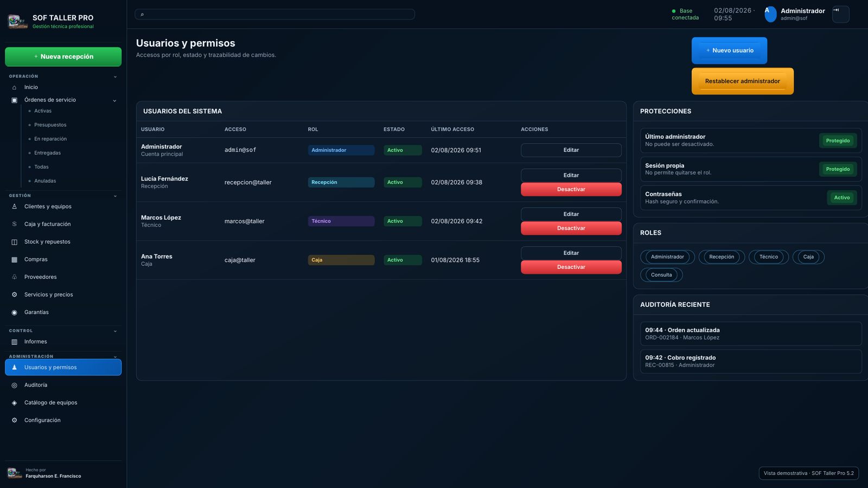The image size is (868, 488).
Task: Open the 09:44 Orden actualizada audit entry
Action: (751, 334)
